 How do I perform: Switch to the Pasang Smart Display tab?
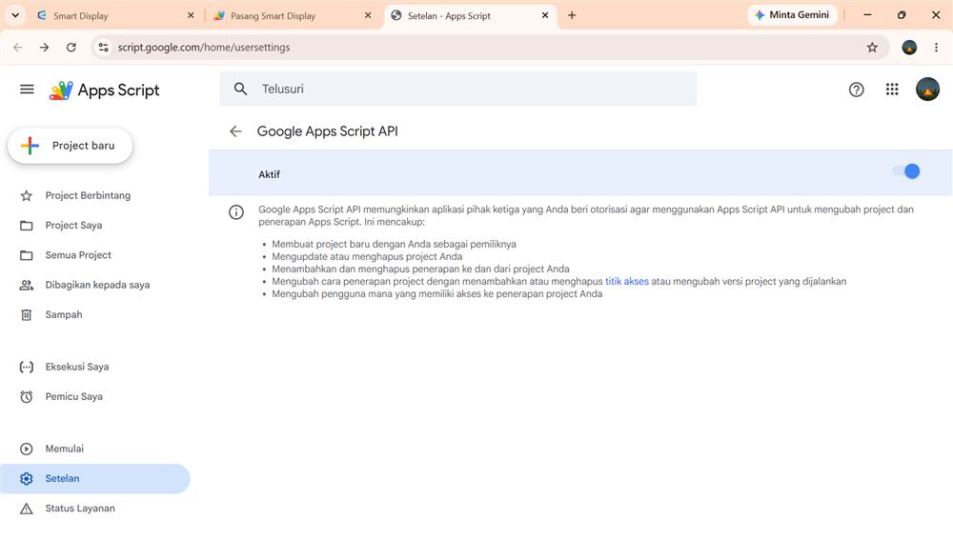293,16
